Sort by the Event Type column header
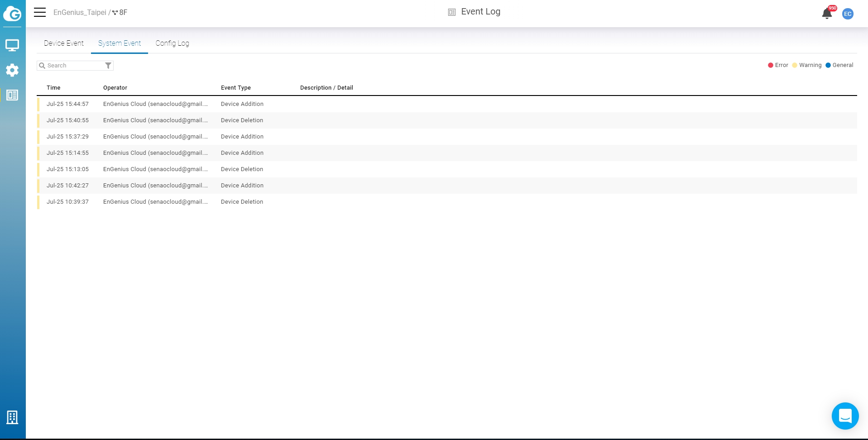This screenshot has width=868, height=440. click(x=236, y=88)
